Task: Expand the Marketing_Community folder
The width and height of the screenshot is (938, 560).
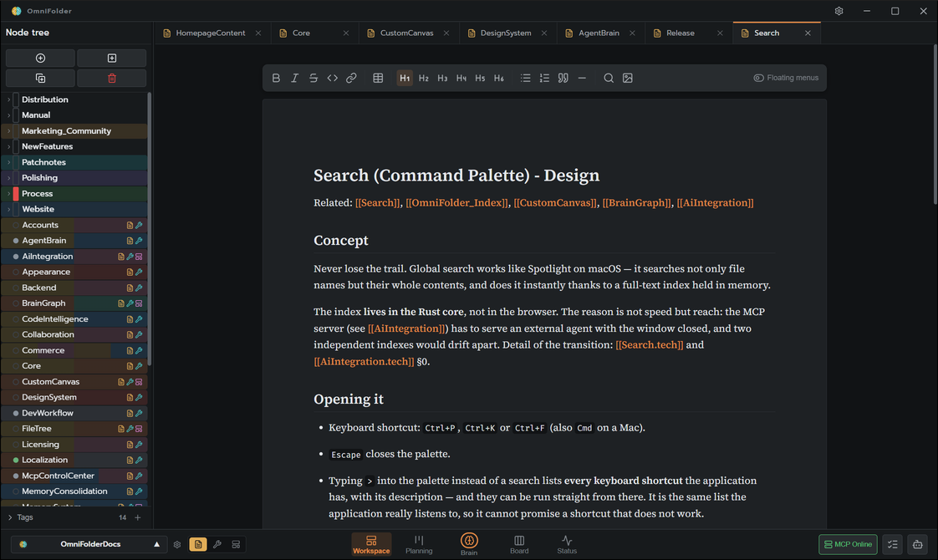Action: [x=9, y=131]
